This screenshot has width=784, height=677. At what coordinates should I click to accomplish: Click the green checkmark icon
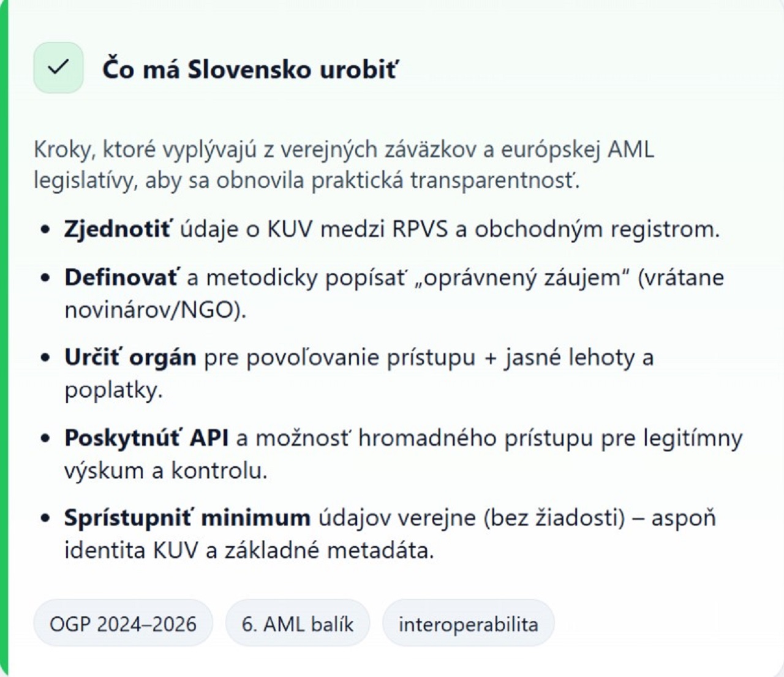[x=58, y=67]
